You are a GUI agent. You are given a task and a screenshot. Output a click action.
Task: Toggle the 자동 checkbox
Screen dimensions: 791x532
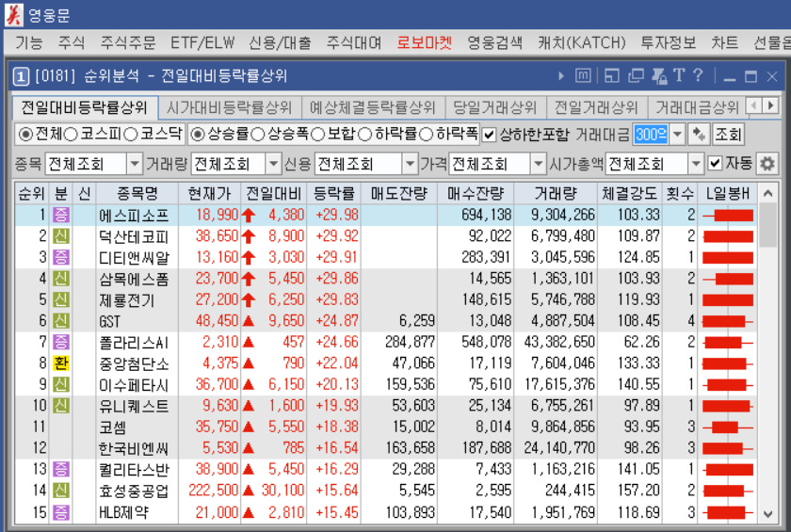(x=715, y=164)
